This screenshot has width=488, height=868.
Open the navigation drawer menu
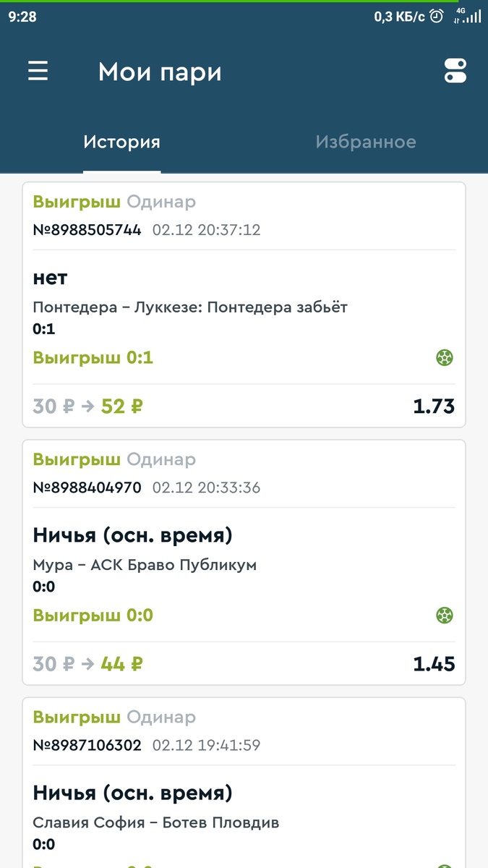(x=38, y=71)
